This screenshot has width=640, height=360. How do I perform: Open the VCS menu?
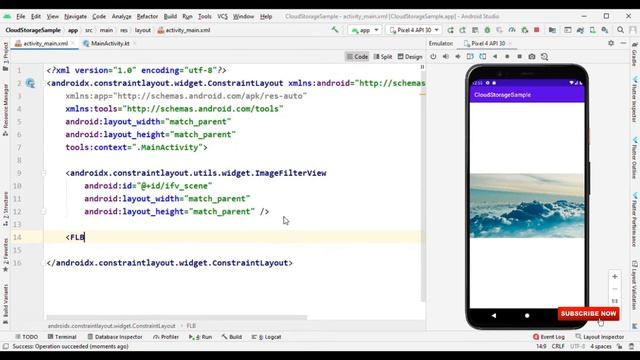click(222, 16)
